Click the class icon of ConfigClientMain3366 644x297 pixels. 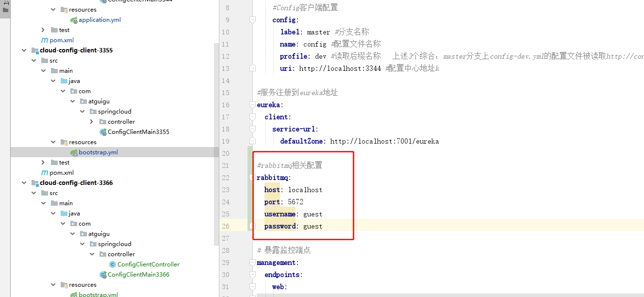click(103, 275)
